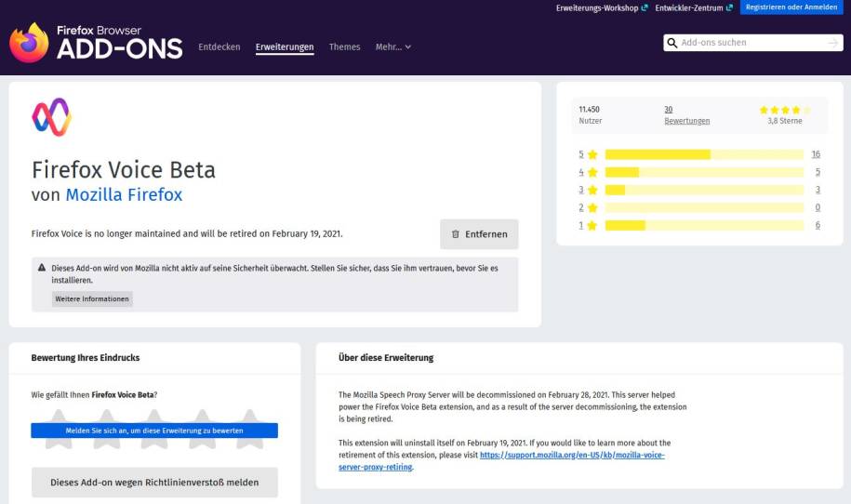Click the 4-star rating bar
The height and width of the screenshot is (504, 851).
click(x=704, y=173)
